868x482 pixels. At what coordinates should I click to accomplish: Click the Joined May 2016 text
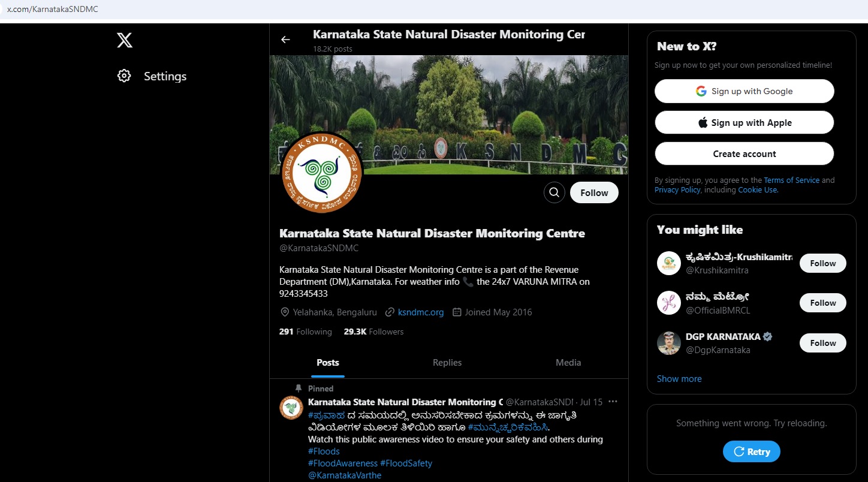(498, 312)
